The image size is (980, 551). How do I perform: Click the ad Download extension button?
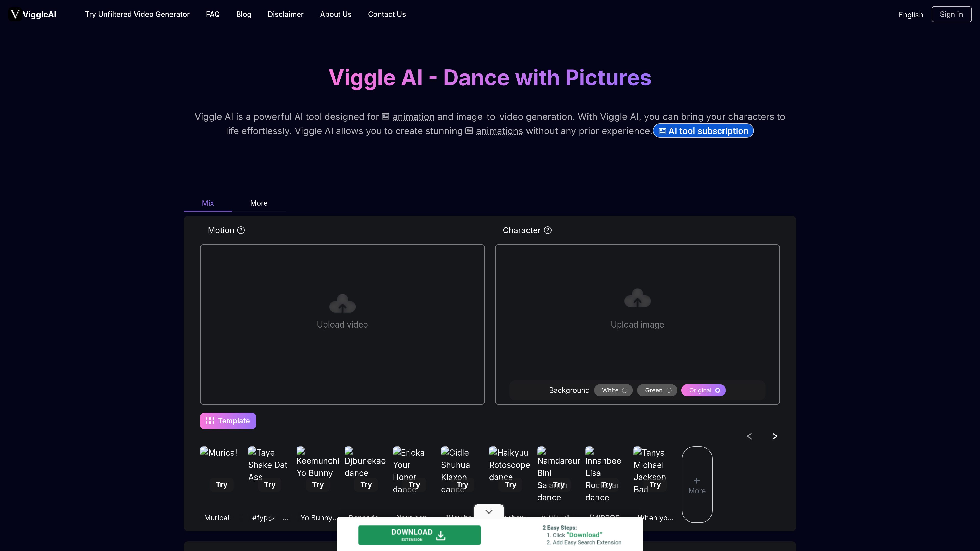coord(419,535)
